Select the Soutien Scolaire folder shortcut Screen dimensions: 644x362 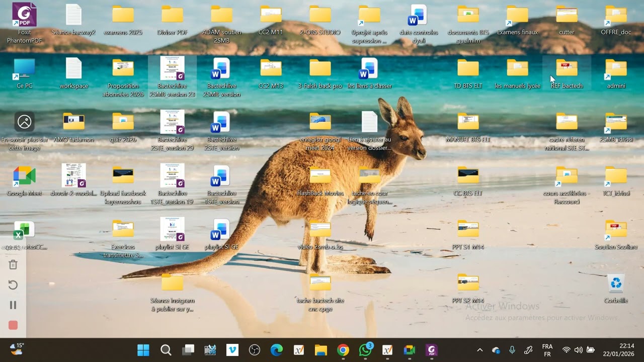616,234
